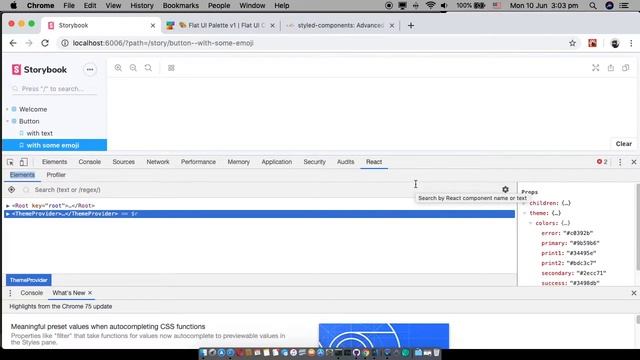This screenshot has height=360, width=640.
Task: Select the 'with some emoji' story
Action: tap(55, 145)
